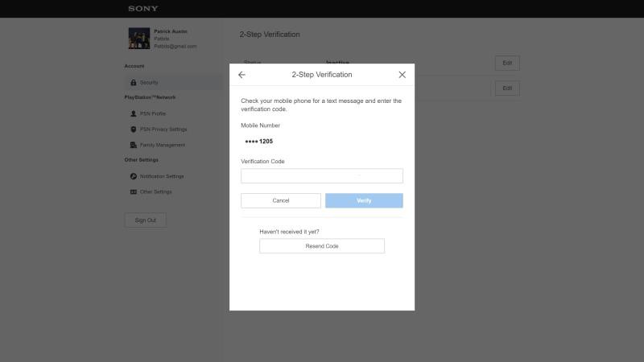This screenshot has height=362, width=644.
Task: Click the profile avatar picture
Action: 139,38
